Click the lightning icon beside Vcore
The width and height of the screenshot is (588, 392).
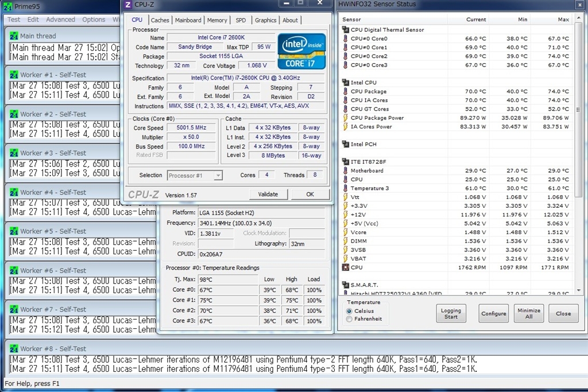[x=345, y=232]
